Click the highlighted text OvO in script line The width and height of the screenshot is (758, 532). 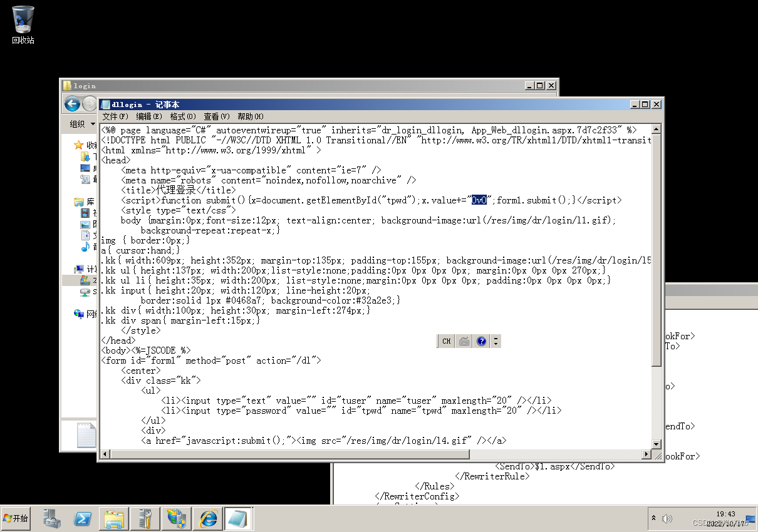pyautogui.click(x=479, y=200)
